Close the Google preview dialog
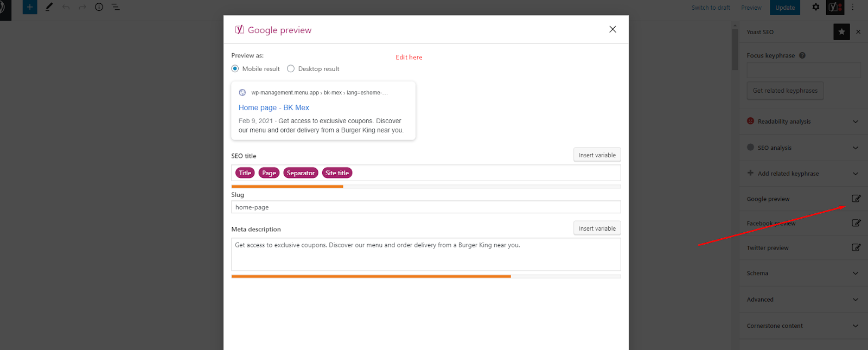The height and width of the screenshot is (350, 868). pyautogui.click(x=612, y=29)
